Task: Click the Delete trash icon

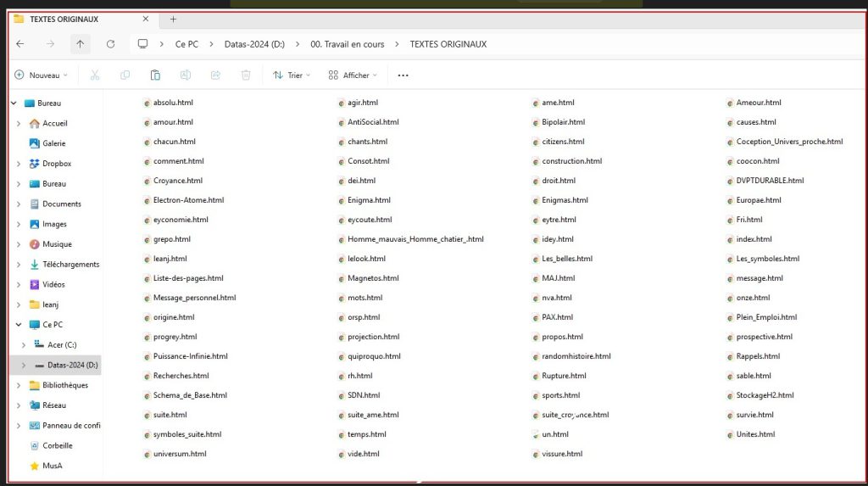Action: (x=246, y=75)
